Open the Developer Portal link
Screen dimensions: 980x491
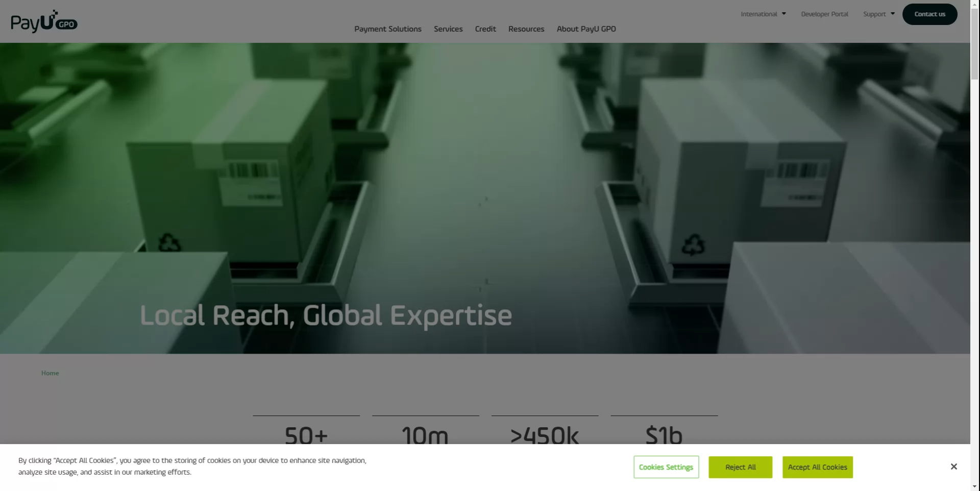tap(824, 14)
